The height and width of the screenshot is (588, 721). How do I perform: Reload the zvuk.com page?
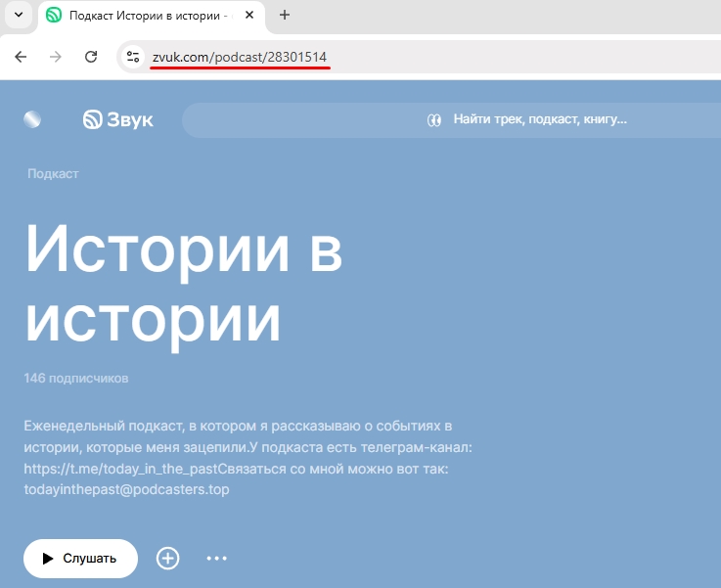pos(91,57)
